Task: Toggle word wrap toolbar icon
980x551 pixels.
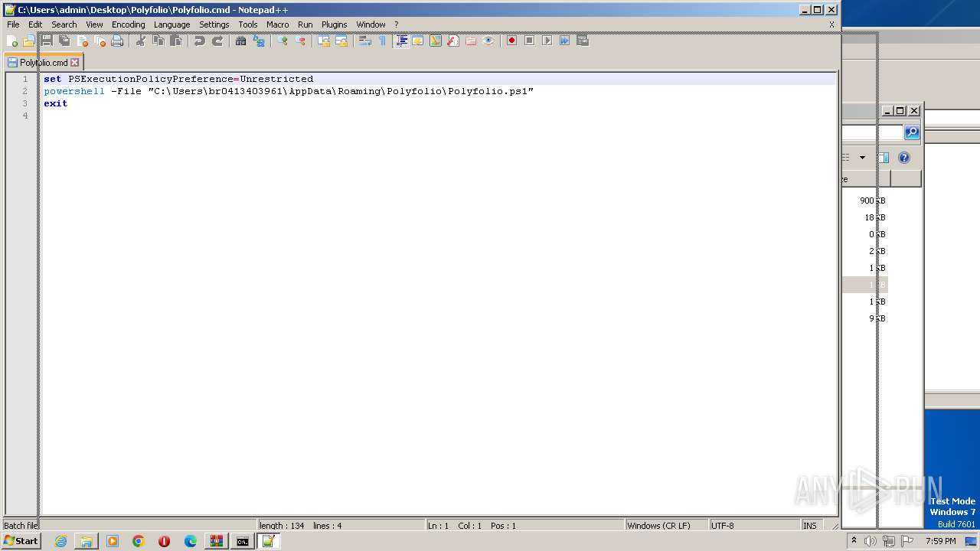Action: [x=364, y=41]
